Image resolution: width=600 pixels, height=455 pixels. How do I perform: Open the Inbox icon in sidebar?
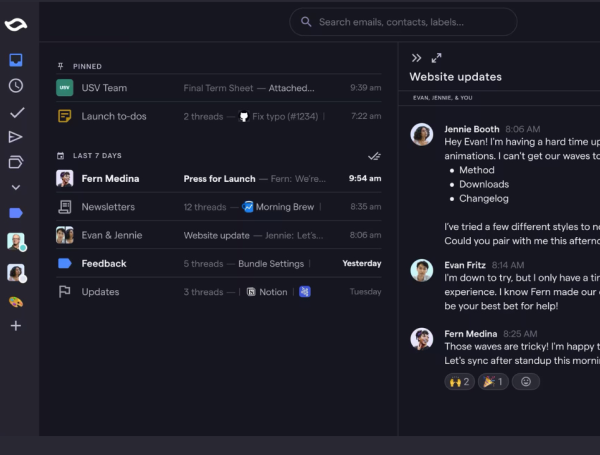16,60
